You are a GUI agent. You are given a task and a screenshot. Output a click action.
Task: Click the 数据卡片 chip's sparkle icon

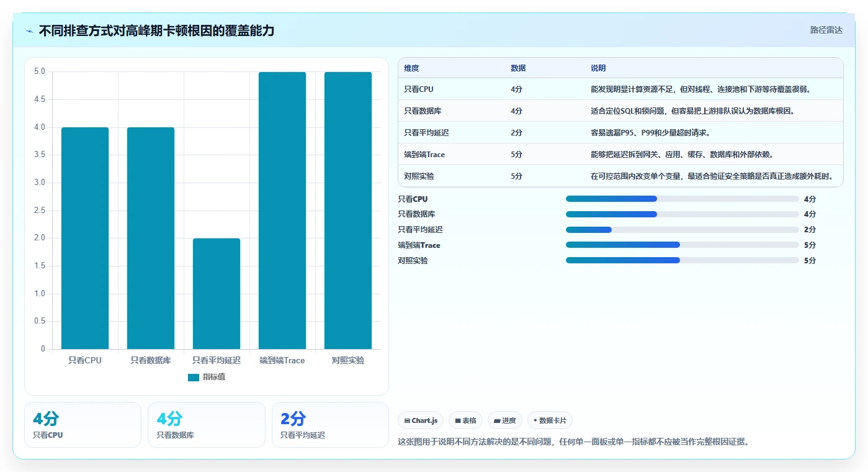click(535, 420)
